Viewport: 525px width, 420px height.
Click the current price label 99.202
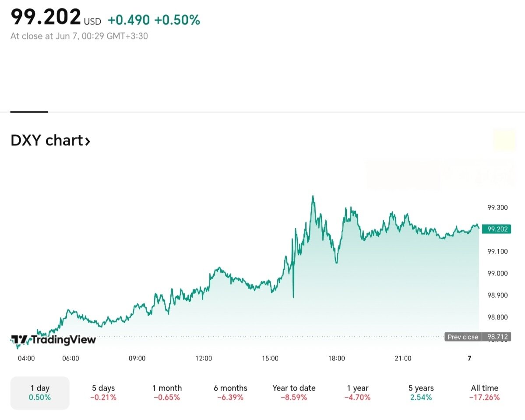coord(496,229)
